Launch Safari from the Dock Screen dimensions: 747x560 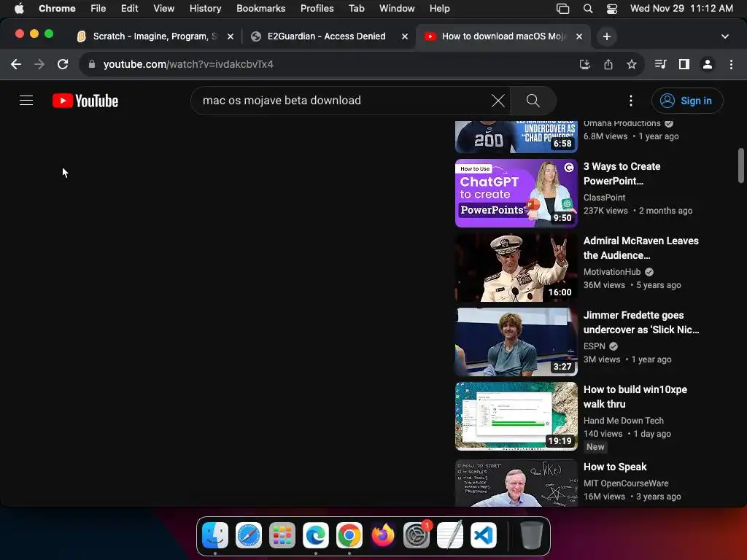[248, 535]
